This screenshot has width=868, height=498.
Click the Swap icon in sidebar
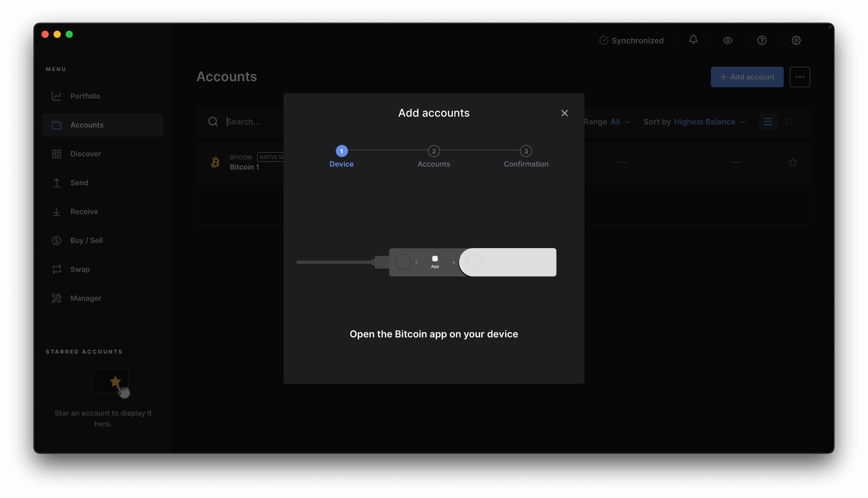click(x=57, y=269)
